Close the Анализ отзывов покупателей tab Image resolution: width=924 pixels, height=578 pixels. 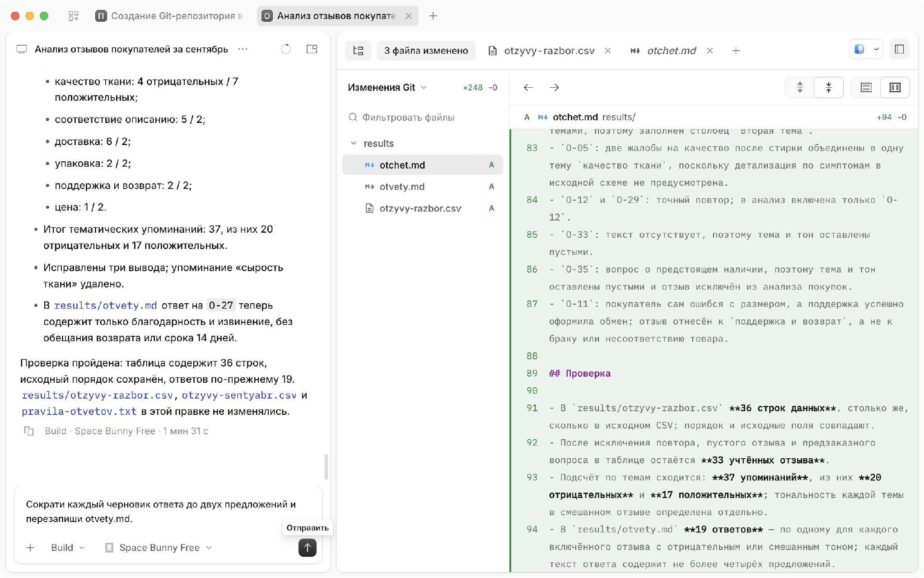coord(408,16)
